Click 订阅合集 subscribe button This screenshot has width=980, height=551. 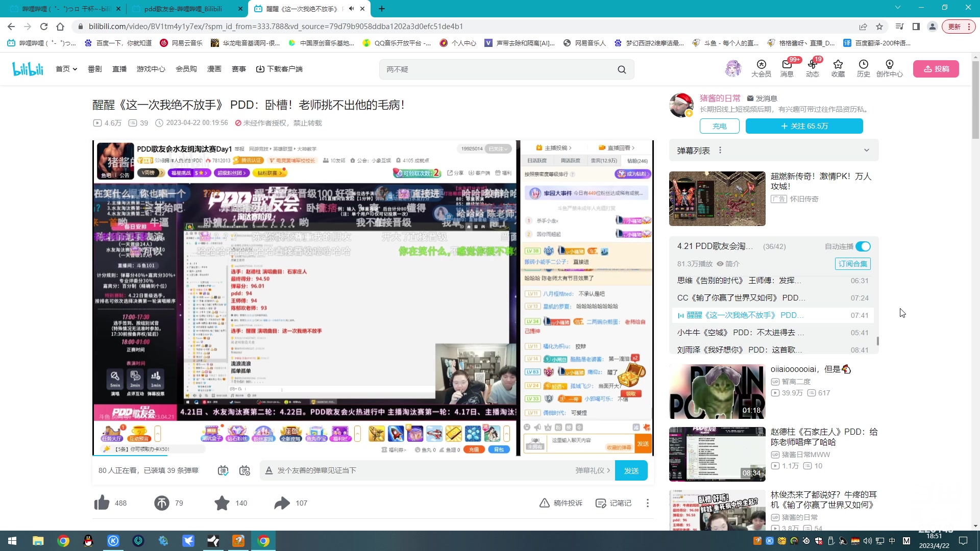point(853,264)
